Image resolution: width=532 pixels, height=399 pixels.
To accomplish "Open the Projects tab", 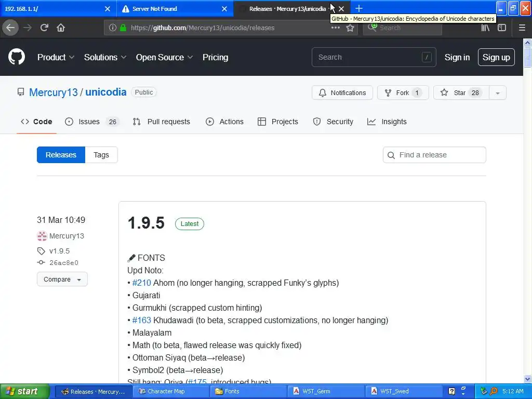I will click(x=278, y=122).
